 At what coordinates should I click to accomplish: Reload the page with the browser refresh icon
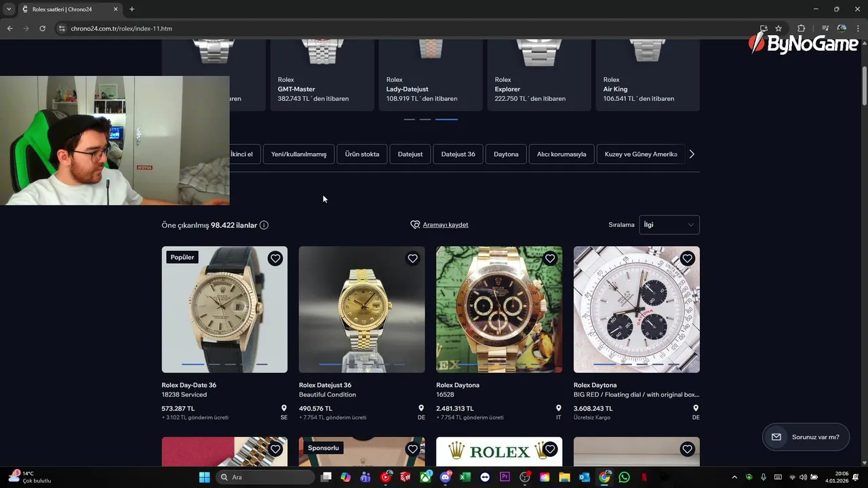click(42, 28)
